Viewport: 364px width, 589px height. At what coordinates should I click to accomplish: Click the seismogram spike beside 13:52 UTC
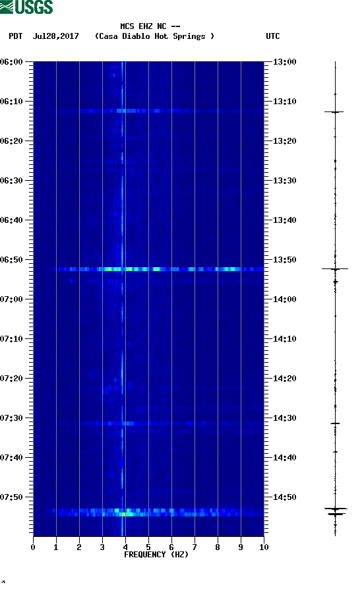pyautogui.click(x=335, y=269)
